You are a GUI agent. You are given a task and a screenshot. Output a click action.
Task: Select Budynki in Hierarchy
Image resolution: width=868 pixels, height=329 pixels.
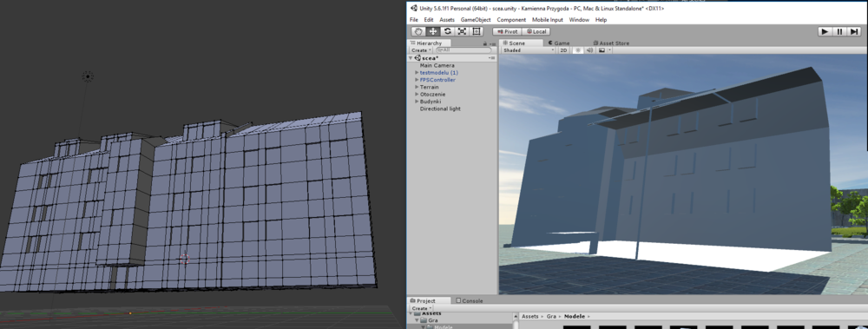(x=431, y=102)
